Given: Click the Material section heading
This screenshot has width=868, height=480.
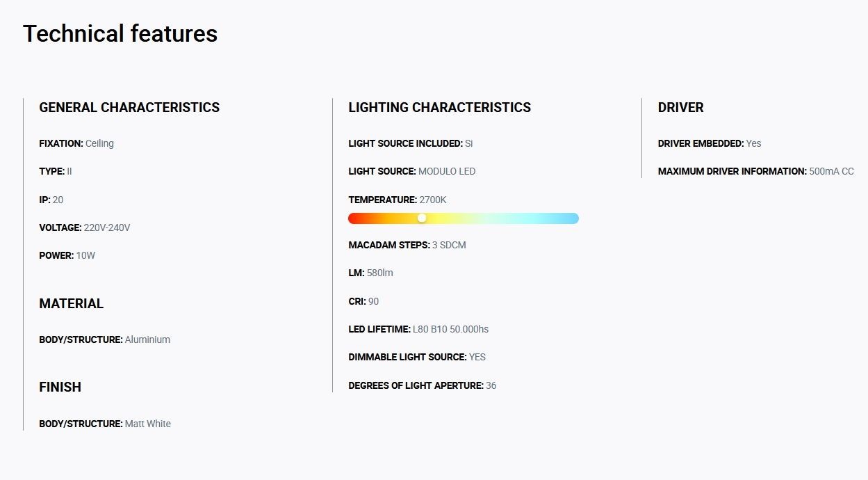Looking at the screenshot, I should [71, 303].
